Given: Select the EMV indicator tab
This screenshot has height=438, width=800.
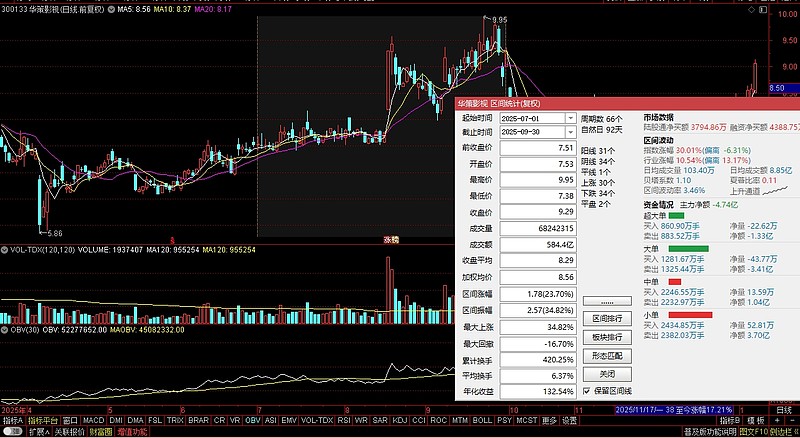Looking at the screenshot, I should click(289, 421).
